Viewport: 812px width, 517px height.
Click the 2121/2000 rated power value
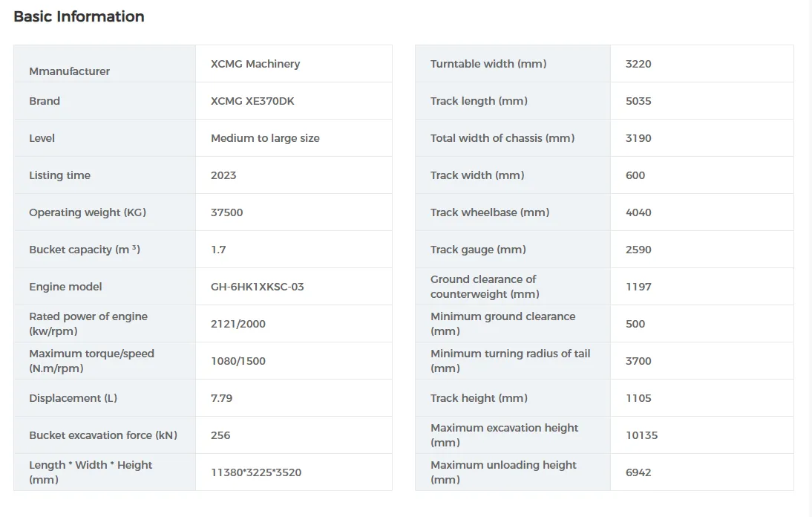238,324
